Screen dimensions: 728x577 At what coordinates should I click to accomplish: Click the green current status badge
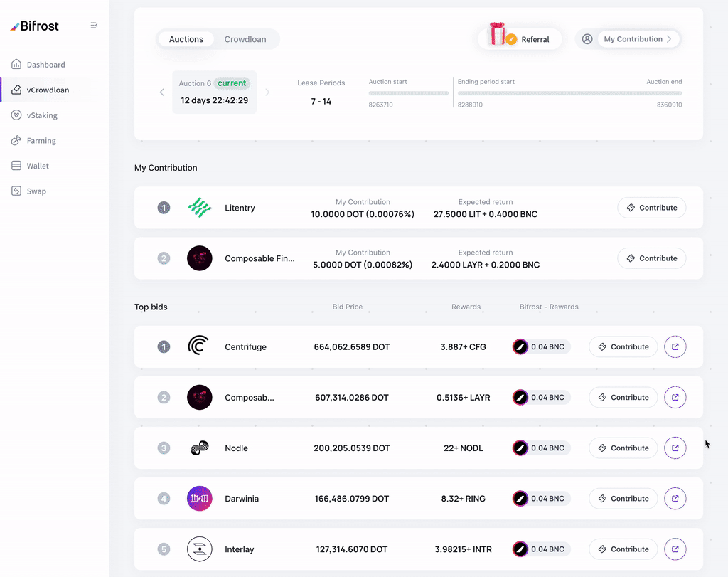(x=232, y=83)
